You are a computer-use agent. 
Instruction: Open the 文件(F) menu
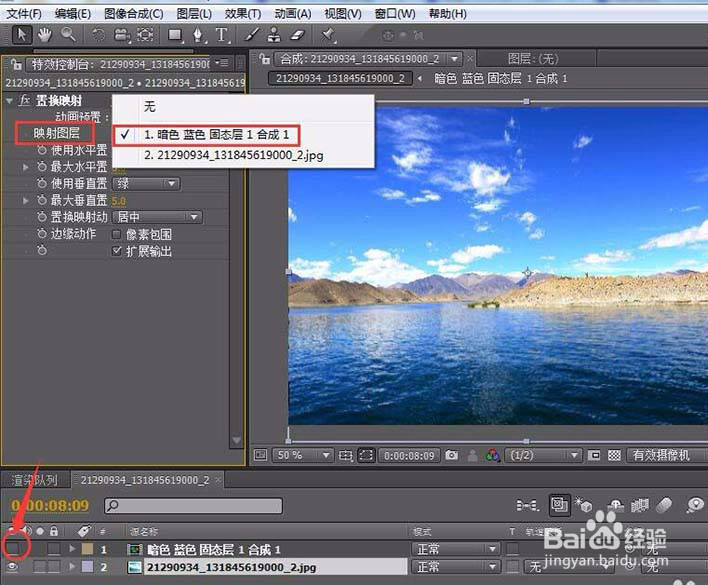24,14
